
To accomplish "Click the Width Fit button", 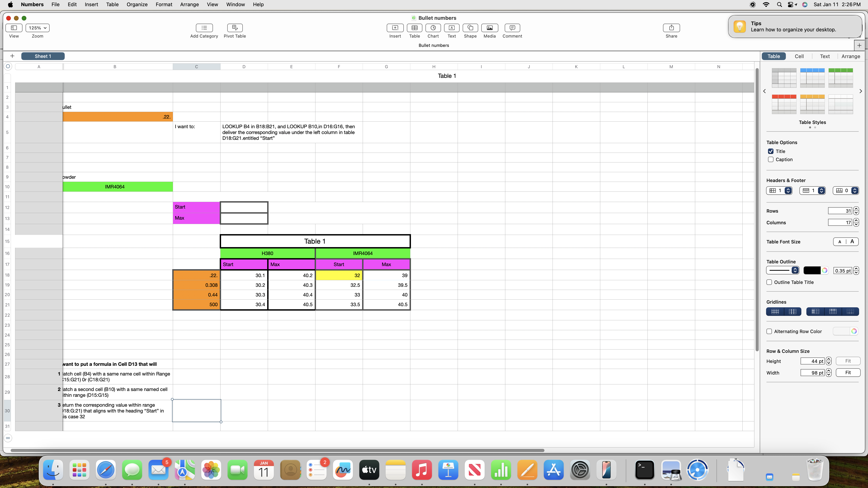I will pos(848,372).
